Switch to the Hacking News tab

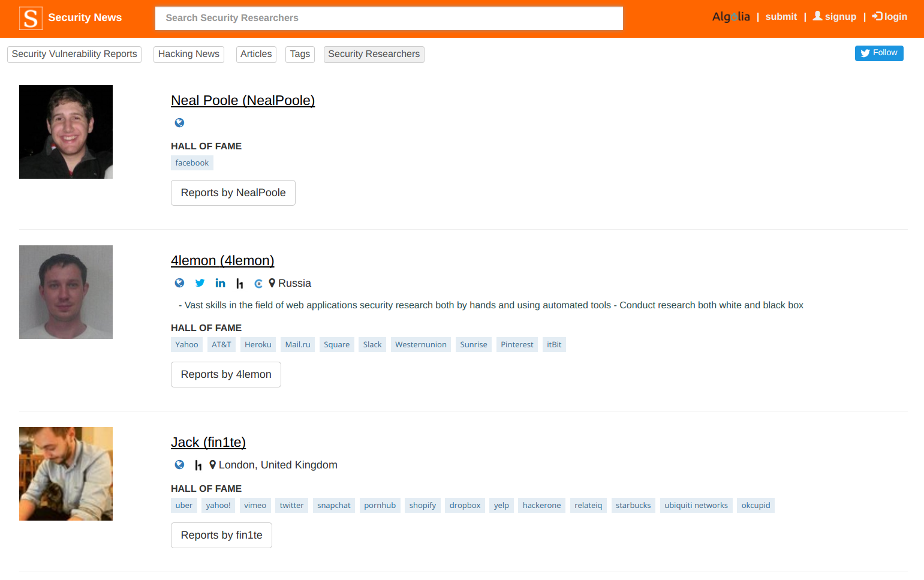[x=189, y=55]
